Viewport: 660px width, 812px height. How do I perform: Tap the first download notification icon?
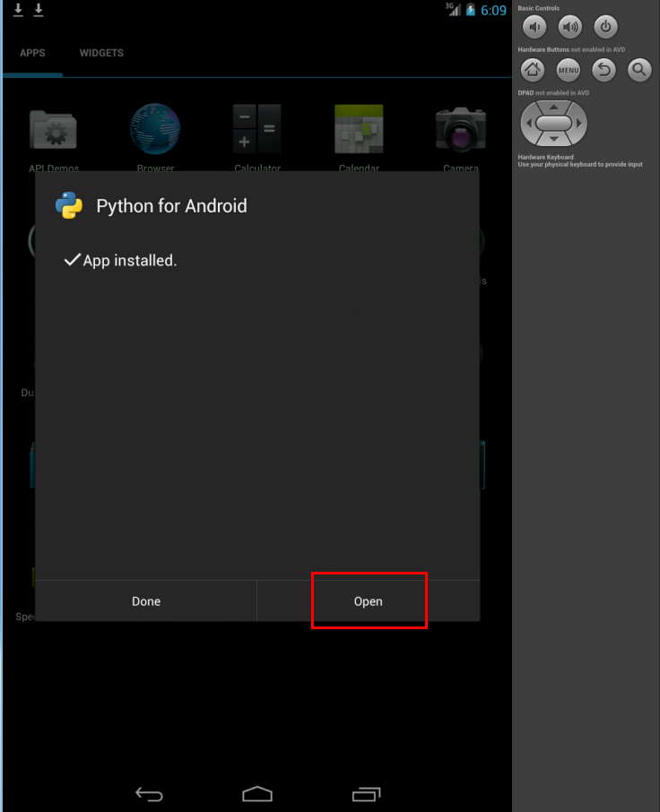click(x=18, y=10)
